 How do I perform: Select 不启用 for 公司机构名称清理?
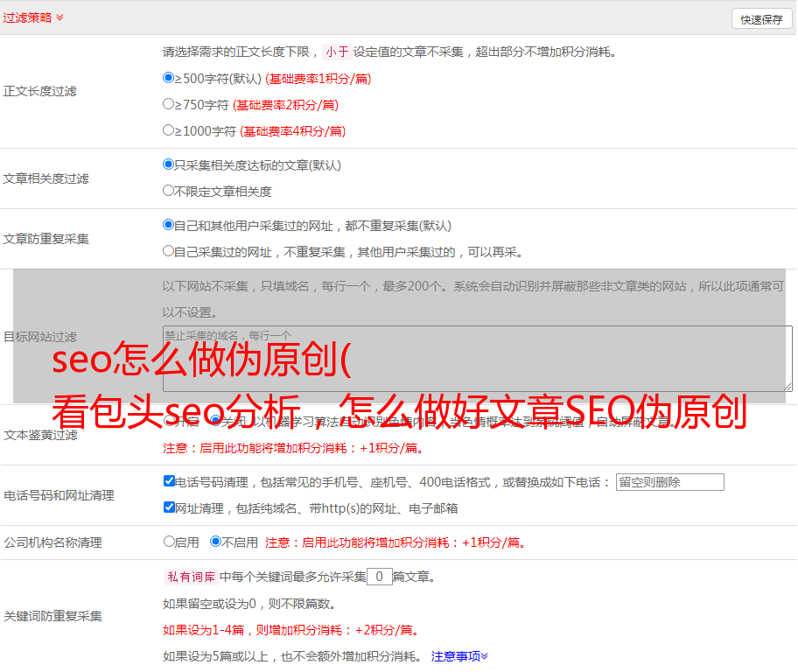215,542
